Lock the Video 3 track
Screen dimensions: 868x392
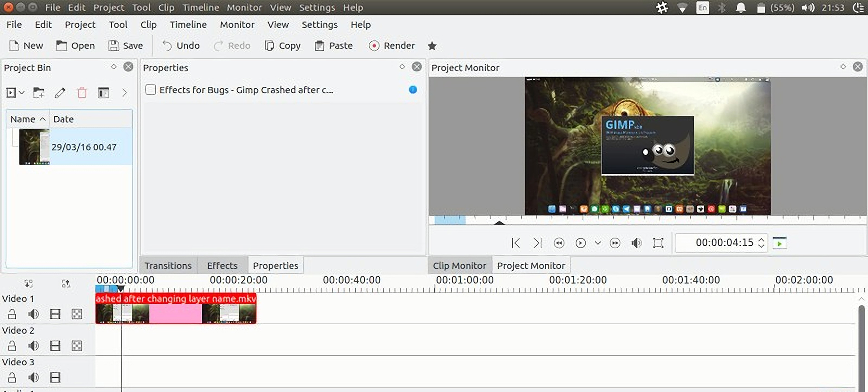coord(12,378)
